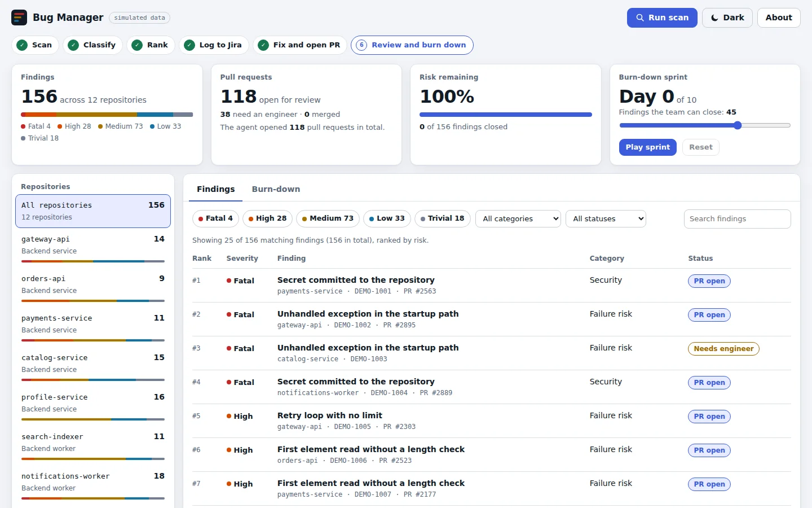Click the Needs engineer badge for DEMO-1003
This screenshot has height=508, width=812.
[x=723, y=349]
